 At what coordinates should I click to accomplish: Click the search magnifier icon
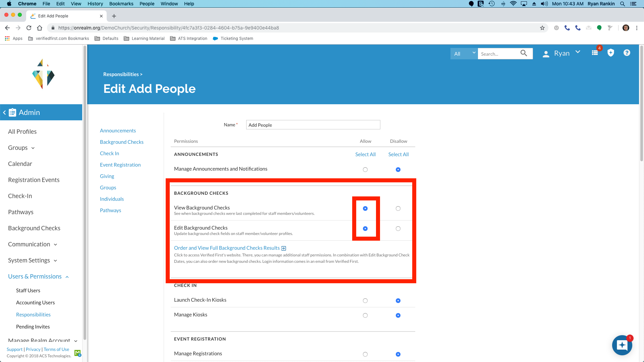(524, 53)
